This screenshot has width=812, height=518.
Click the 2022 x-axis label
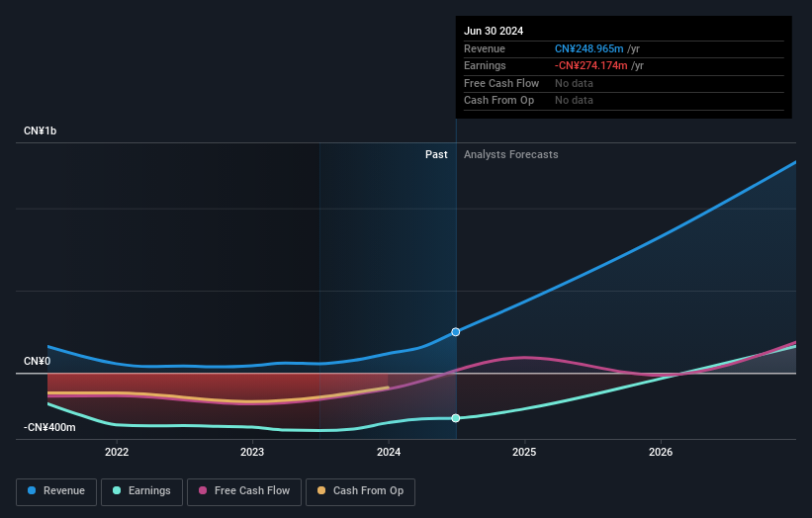point(117,452)
